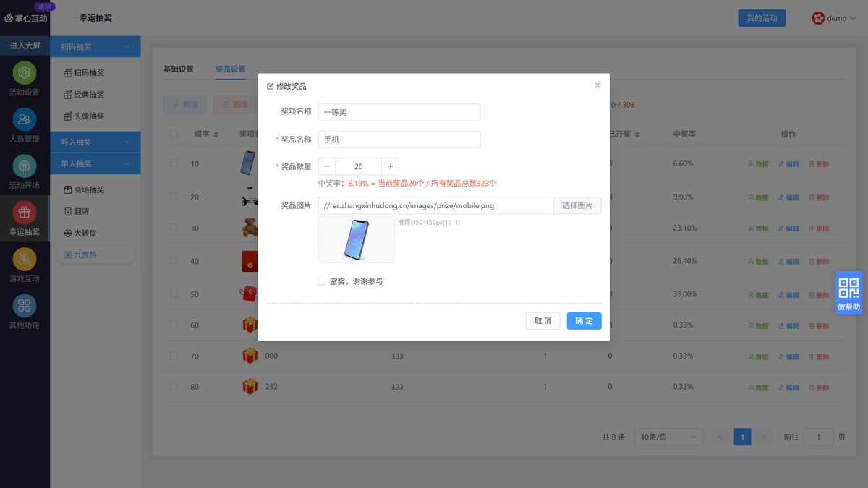Check the row 20 checkbox
Image resolution: width=868 pixels, height=488 pixels.
click(x=174, y=197)
